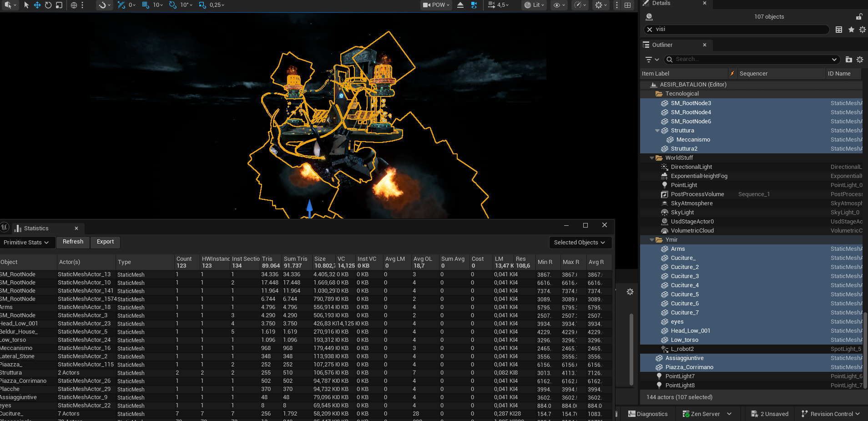Click the Outliner add folder icon
Screen dimensions: 868x421
click(x=848, y=60)
